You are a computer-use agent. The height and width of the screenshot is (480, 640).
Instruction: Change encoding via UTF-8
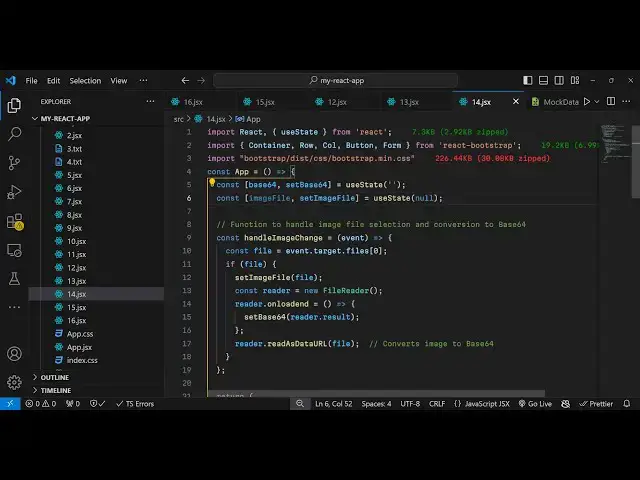click(x=410, y=404)
